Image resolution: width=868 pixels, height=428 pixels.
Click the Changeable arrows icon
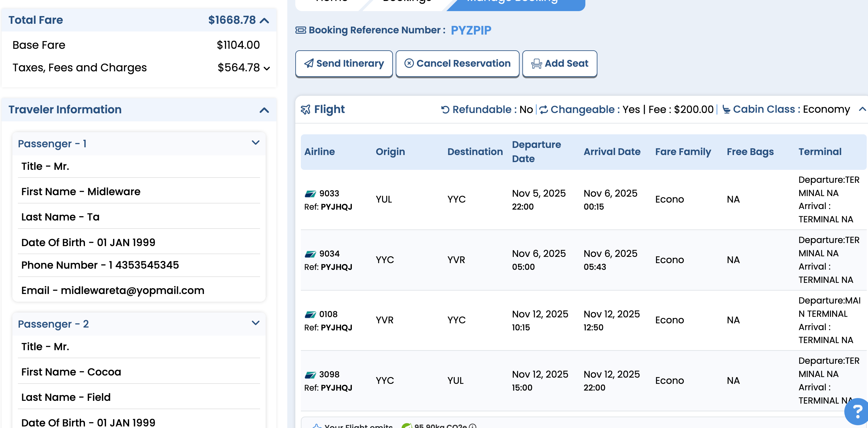click(544, 110)
